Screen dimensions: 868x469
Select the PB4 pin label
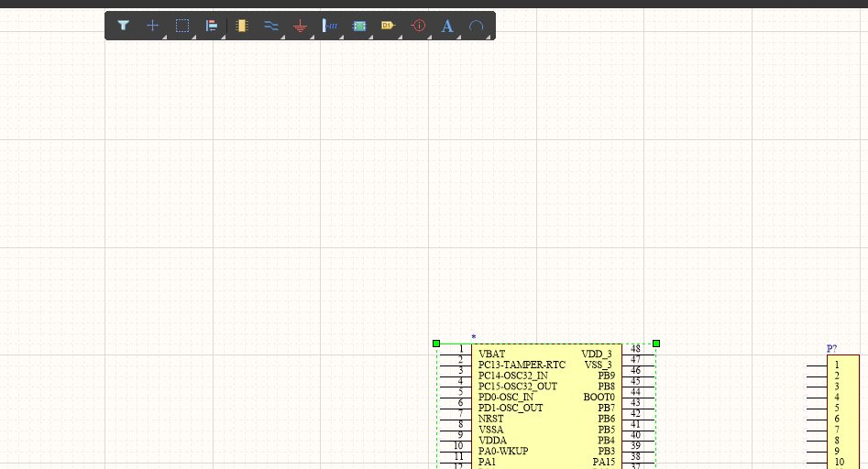(606, 441)
